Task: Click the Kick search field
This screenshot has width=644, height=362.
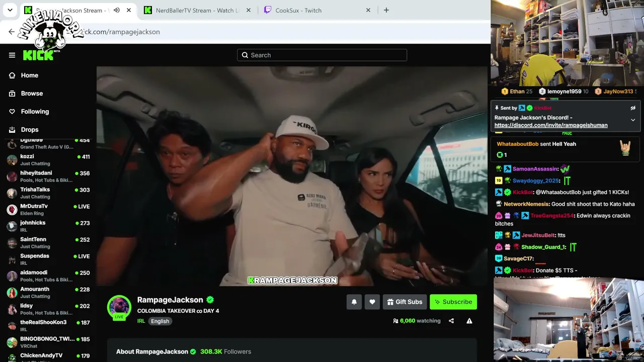Action: [322, 55]
